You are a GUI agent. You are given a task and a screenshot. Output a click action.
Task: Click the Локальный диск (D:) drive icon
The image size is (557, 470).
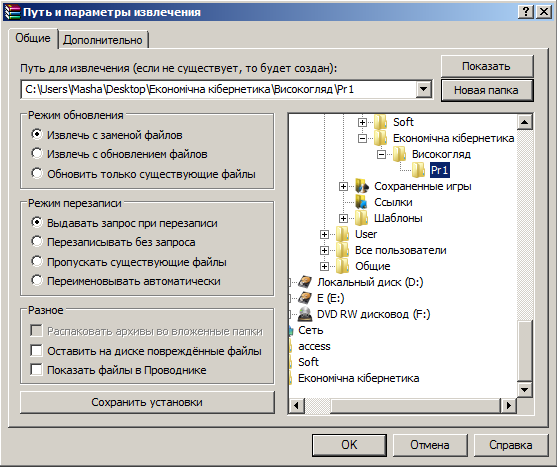click(305, 282)
